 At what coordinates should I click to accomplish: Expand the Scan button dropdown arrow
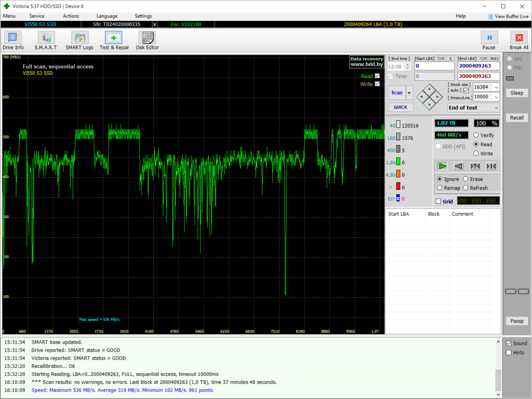click(x=409, y=93)
